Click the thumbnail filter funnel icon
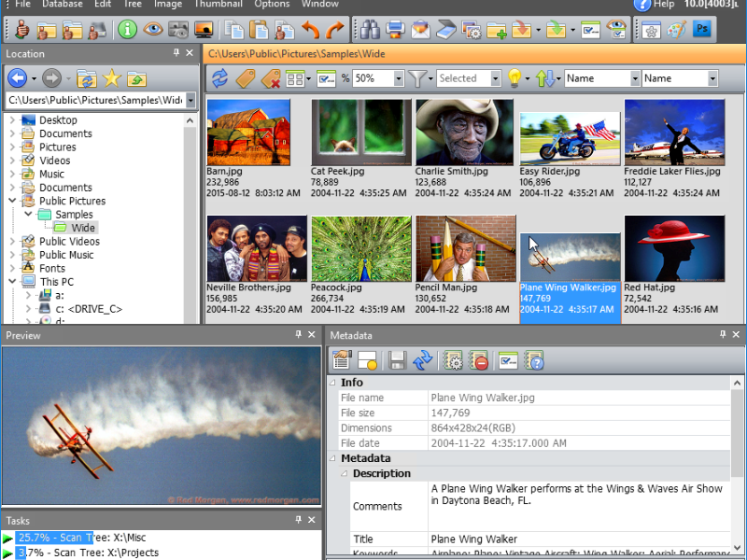 pos(418,78)
